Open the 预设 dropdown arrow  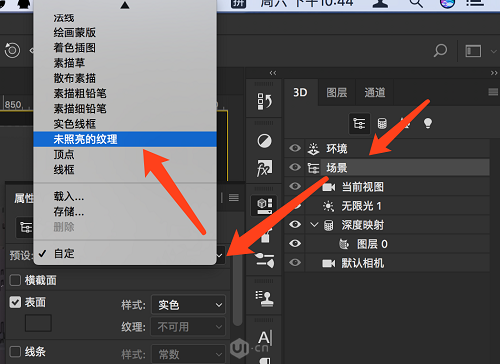(219, 255)
